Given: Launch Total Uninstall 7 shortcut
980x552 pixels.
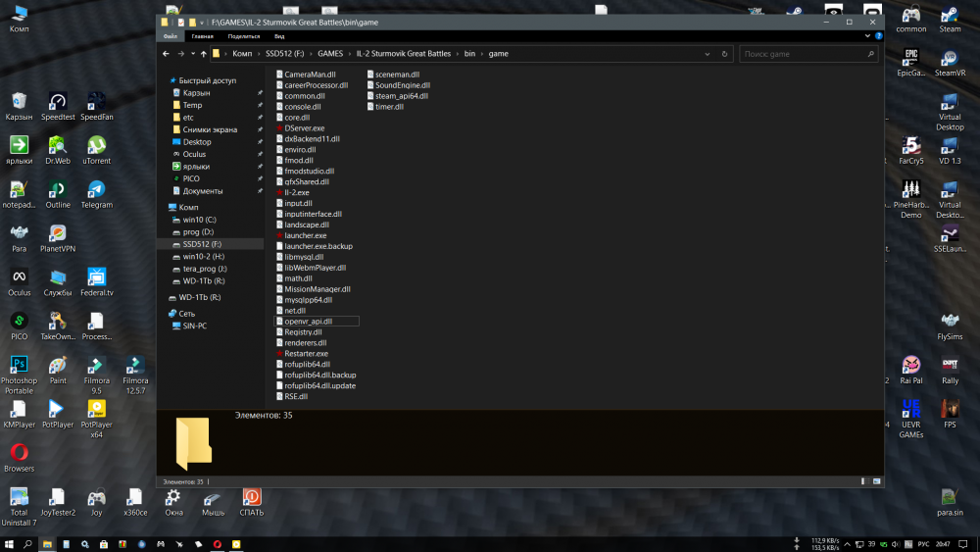Looking at the screenshot, I should click(19, 506).
